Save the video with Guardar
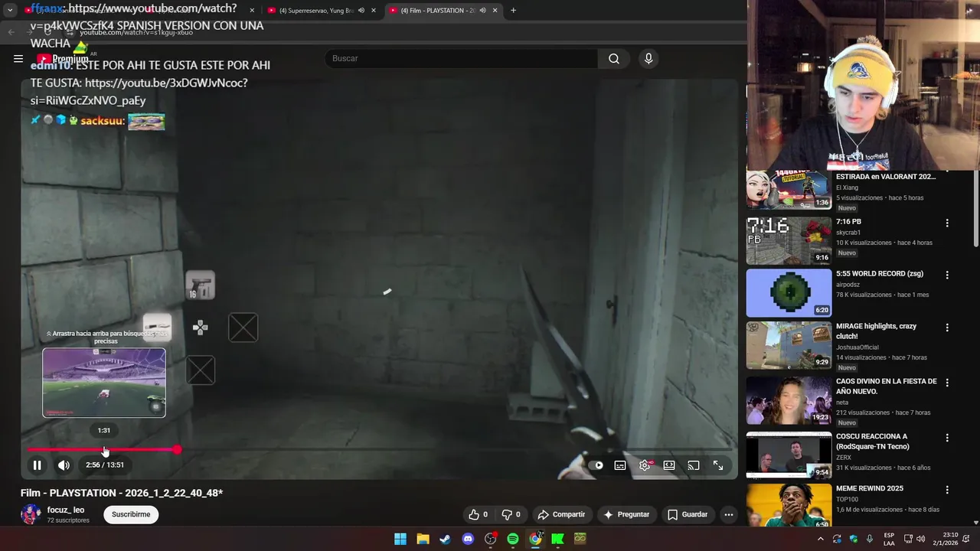 click(688, 514)
